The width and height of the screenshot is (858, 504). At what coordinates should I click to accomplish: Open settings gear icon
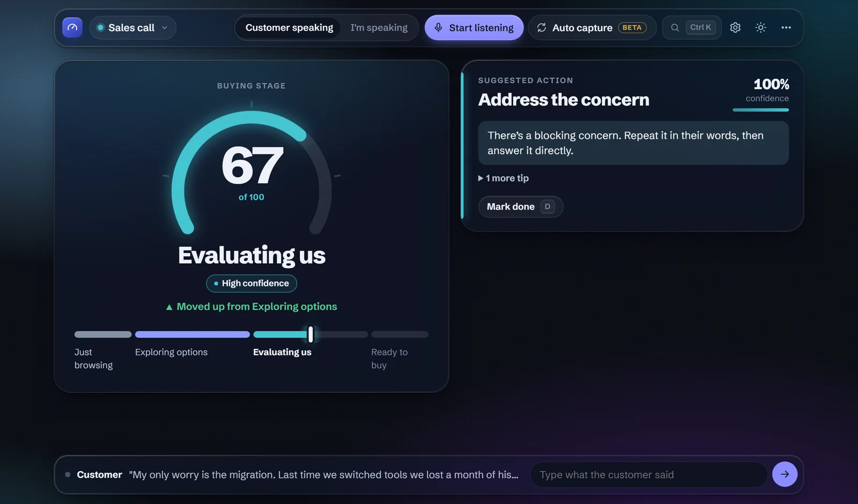point(735,27)
